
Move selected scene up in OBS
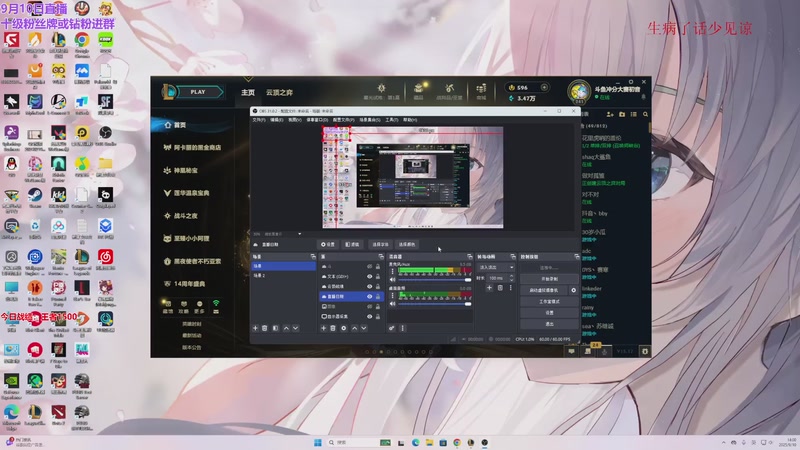pos(286,328)
